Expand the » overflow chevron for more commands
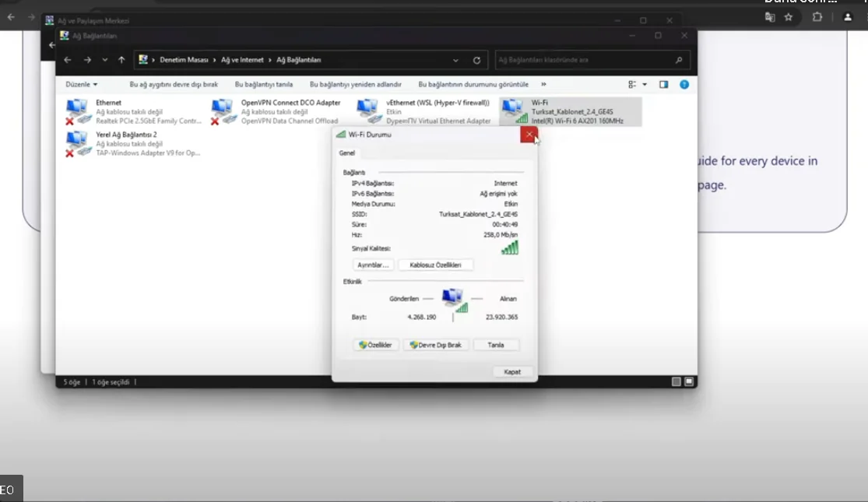The width and height of the screenshot is (868, 502). (545, 84)
